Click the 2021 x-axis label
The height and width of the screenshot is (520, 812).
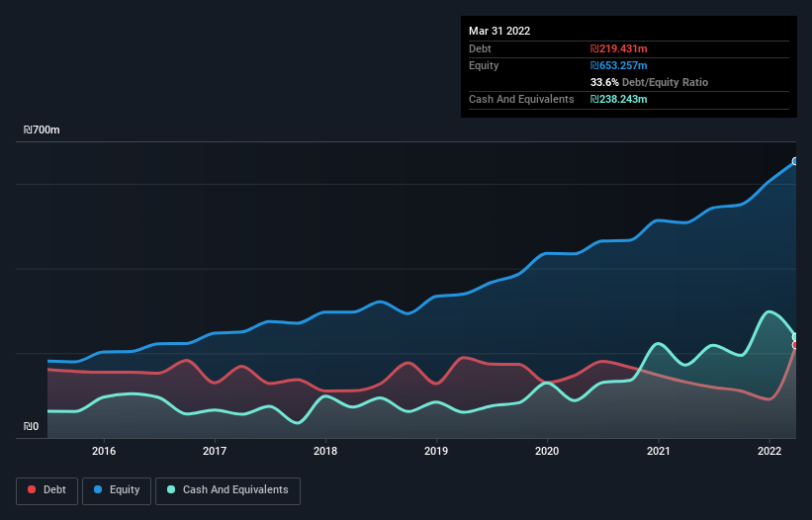coord(658,451)
